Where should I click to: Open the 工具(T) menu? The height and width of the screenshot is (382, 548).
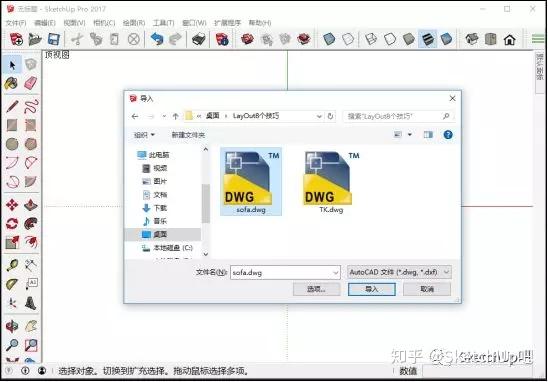164,23
